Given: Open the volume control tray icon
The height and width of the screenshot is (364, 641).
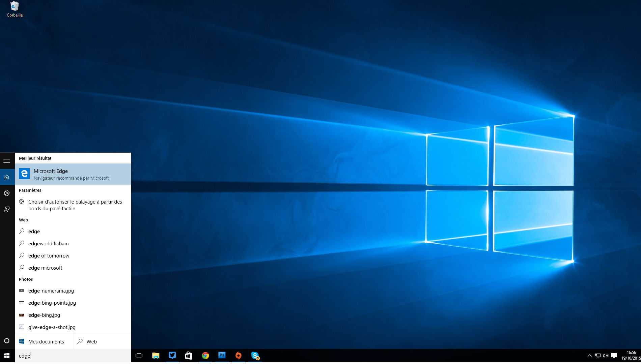Looking at the screenshot, I should [606, 356].
